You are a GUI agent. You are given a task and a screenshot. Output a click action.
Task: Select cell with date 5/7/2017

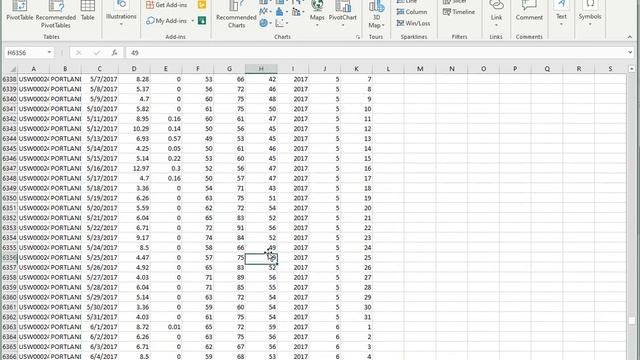(100, 79)
